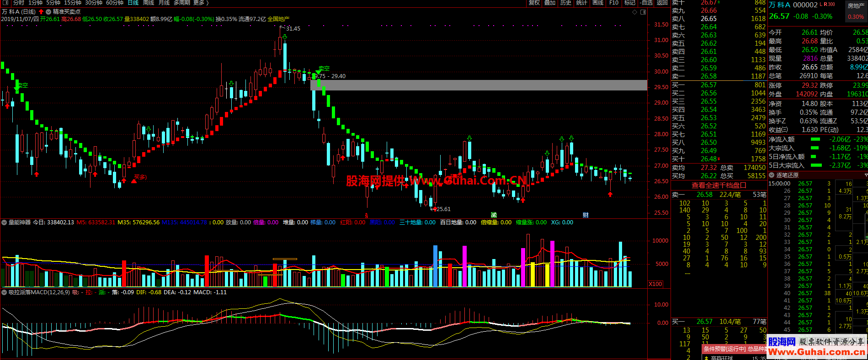Click the 涨停 29.32 value
868x360 pixels.
pos(809,85)
